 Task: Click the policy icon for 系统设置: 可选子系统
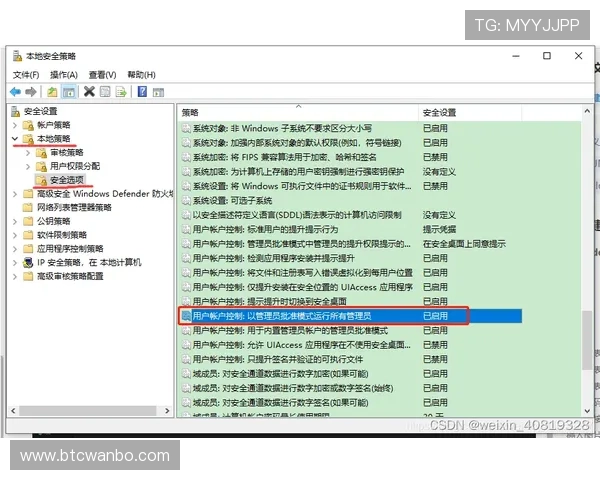click(x=186, y=200)
